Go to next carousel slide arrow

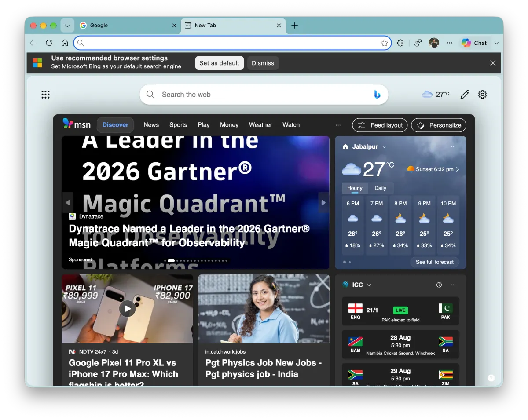coord(323,203)
